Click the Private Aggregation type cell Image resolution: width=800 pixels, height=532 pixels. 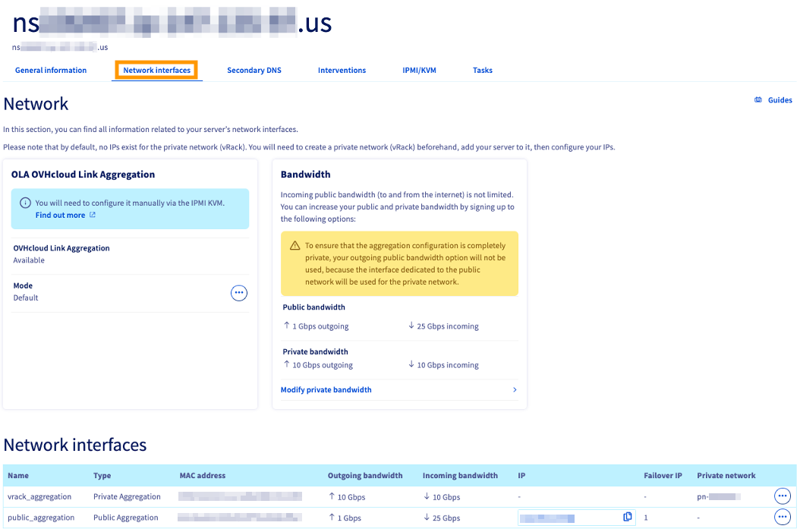pyautogui.click(x=127, y=497)
